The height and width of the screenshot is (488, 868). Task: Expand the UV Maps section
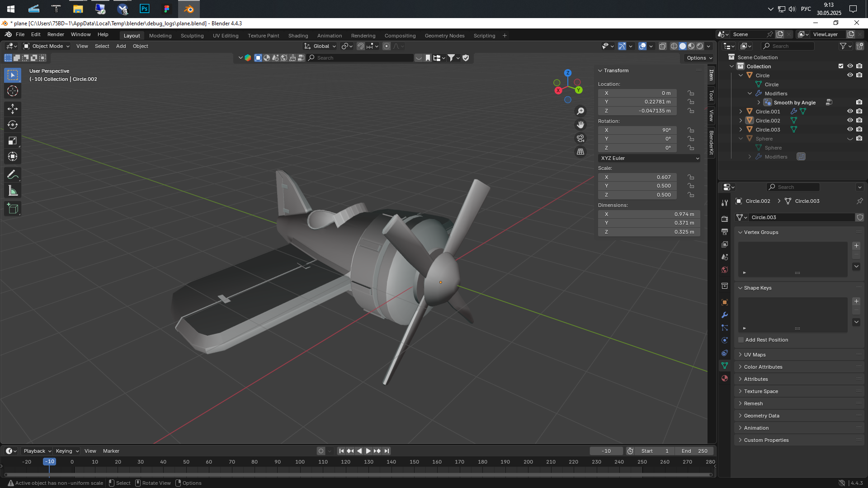(754, 354)
